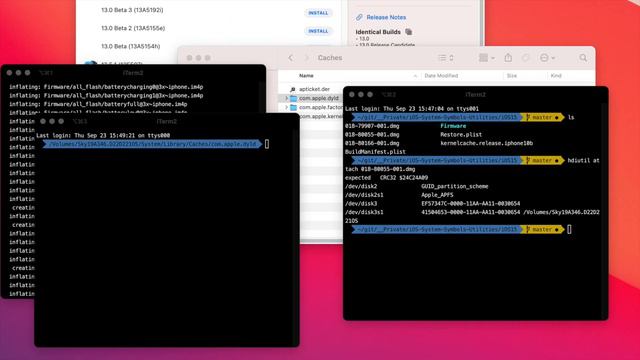This screenshot has width=640, height=360.
Task: Go back in the Finder Caches window
Action: [x=291, y=58]
